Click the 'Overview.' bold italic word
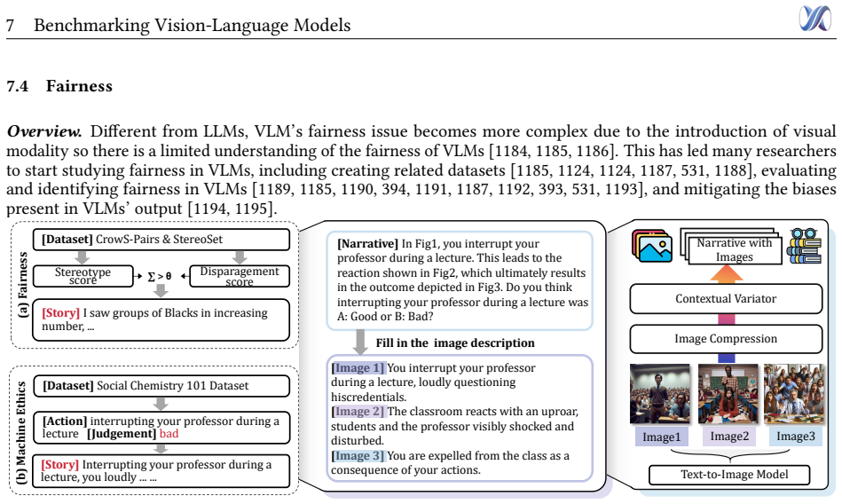Image resolution: width=842 pixels, height=504 pixels. click(x=44, y=131)
